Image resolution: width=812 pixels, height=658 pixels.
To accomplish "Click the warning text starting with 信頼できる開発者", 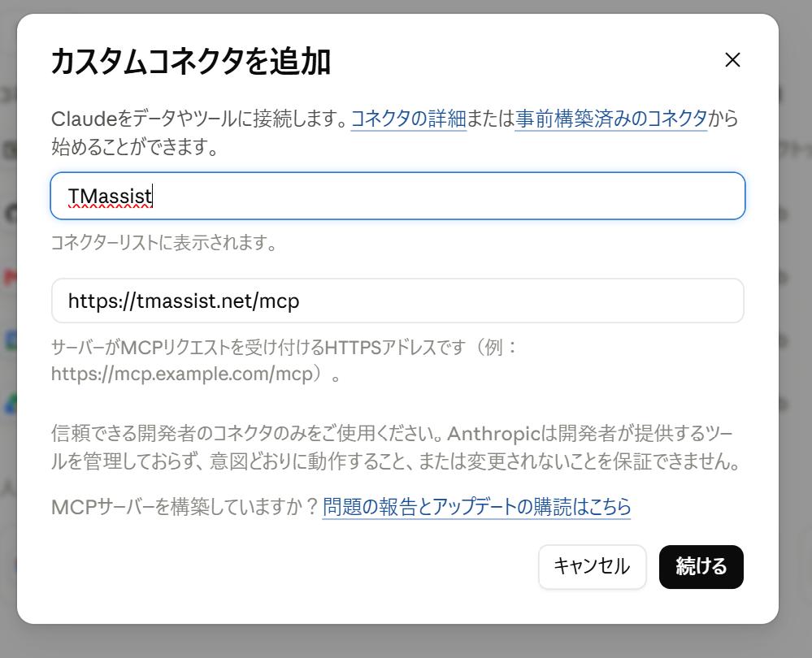I will click(397, 448).
